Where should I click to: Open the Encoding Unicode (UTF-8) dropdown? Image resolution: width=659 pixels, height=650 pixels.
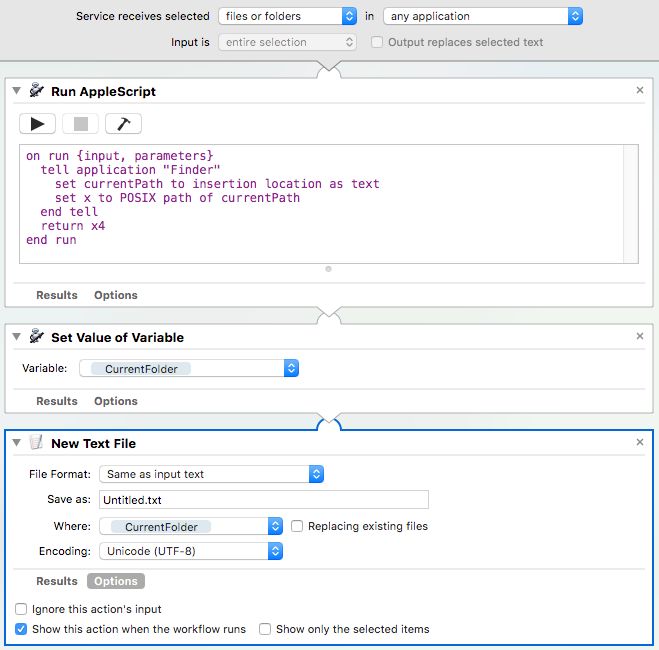pyautogui.click(x=191, y=551)
